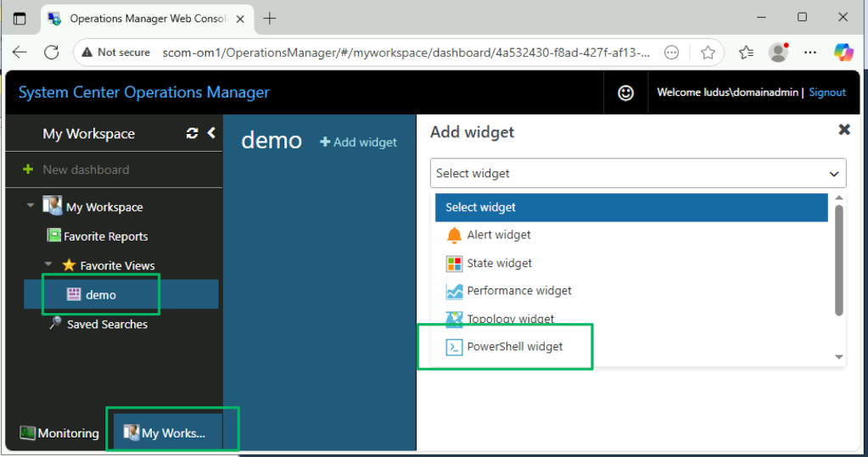Image resolution: width=868 pixels, height=457 pixels.
Task: Choose the State widget option
Action: [499, 263]
